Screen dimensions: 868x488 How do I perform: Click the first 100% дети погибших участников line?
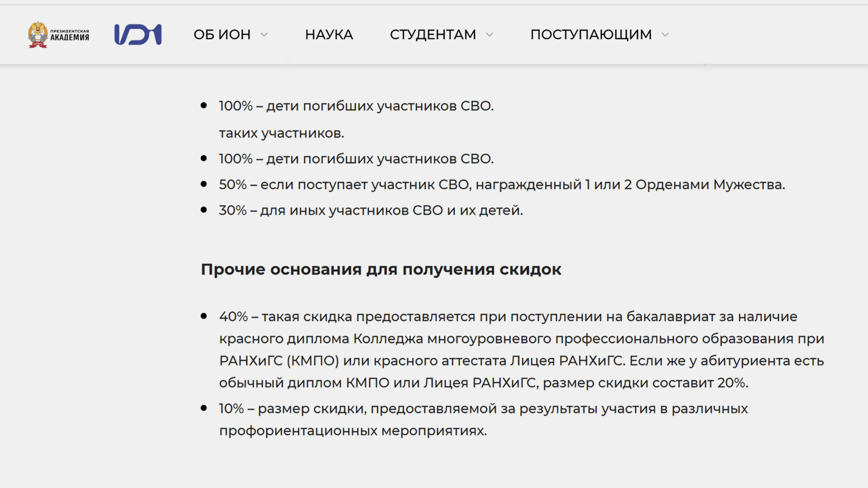[356, 106]
